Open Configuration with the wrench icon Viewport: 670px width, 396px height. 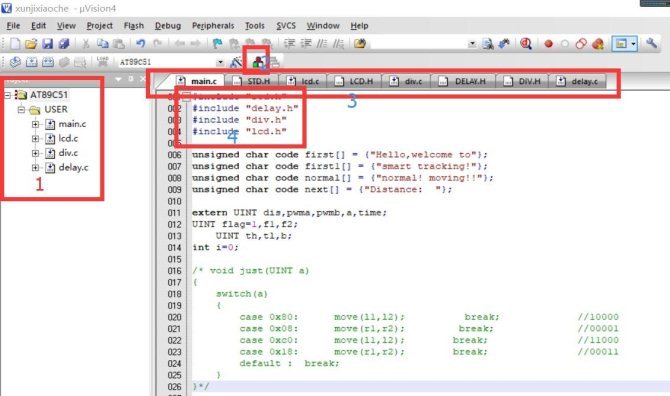[651, 43]
